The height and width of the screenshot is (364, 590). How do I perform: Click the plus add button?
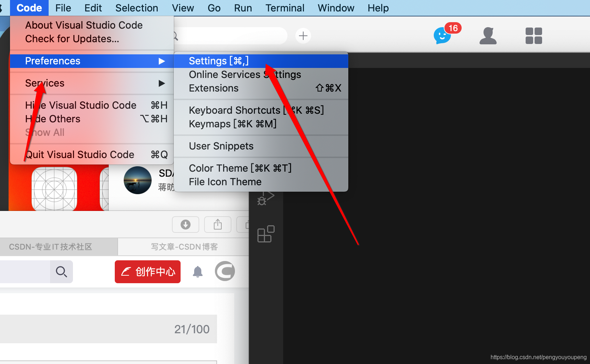click(x=303, y=36)
